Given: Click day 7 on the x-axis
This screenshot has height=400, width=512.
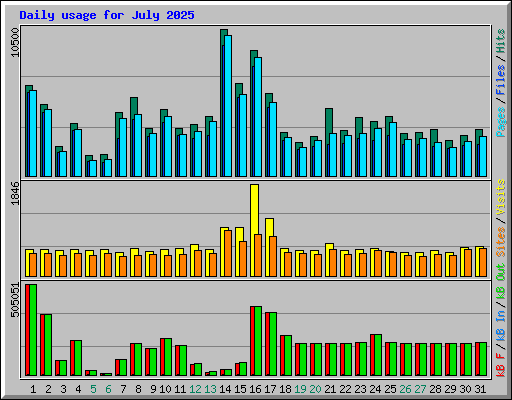Looking at the screenshot, I should click(x=123, y=389).
